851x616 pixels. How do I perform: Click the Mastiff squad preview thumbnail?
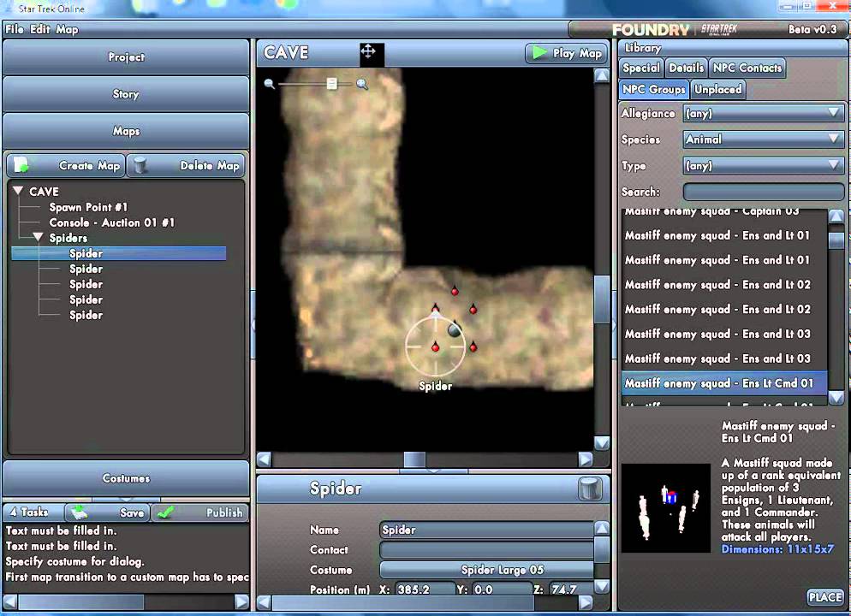(666, 507)
